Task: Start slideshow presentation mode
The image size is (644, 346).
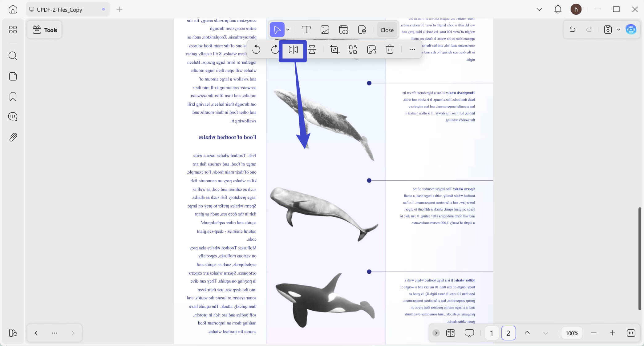Action: click(469, 333)
